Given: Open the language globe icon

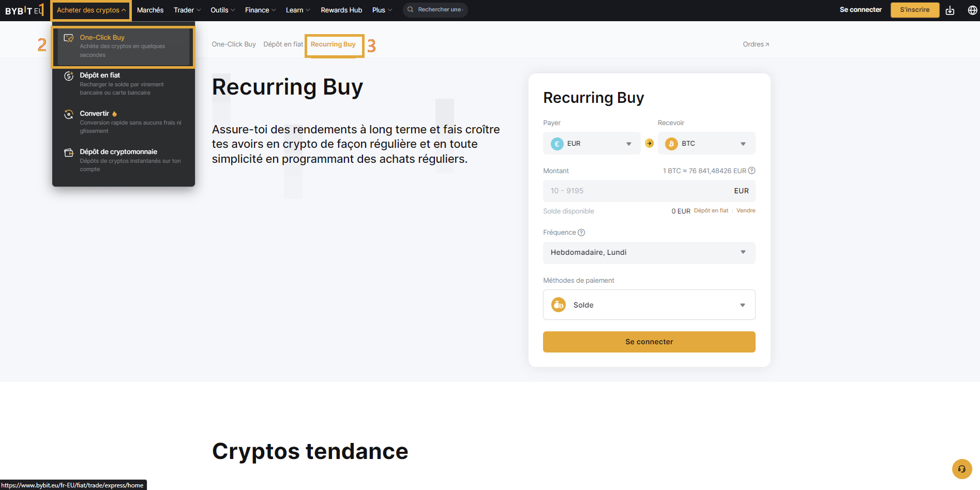Looking at the screenshot, I should [x=973, y=9].
